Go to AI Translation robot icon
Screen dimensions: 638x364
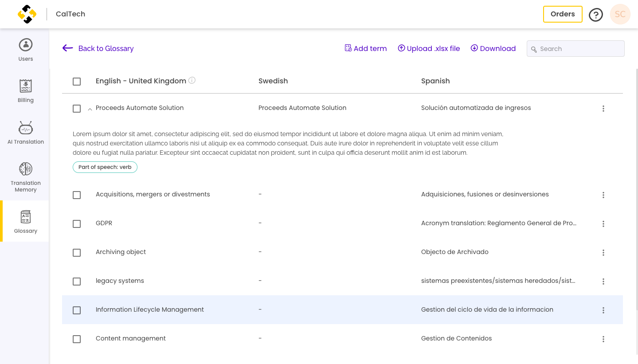(x=26, y=128)
